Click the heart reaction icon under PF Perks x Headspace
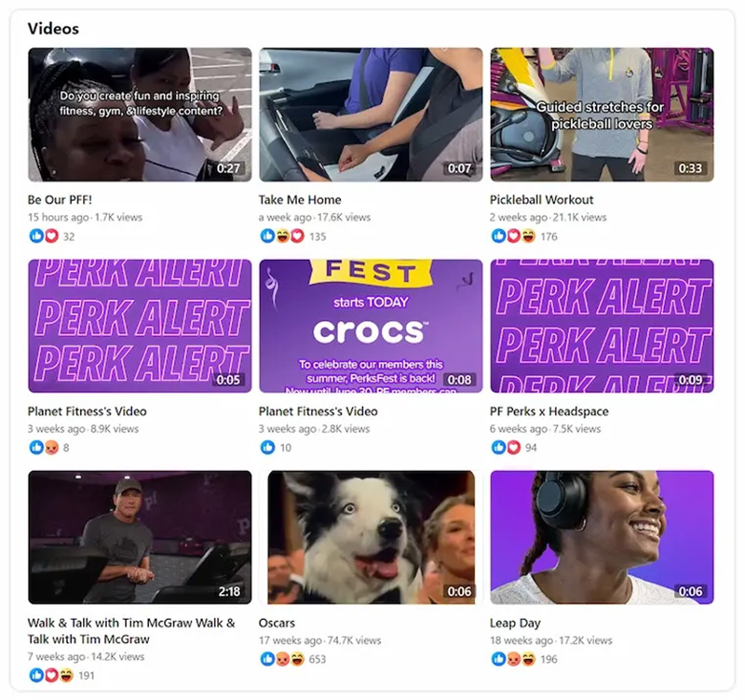745x700 pixels. (x=514, y=447)
